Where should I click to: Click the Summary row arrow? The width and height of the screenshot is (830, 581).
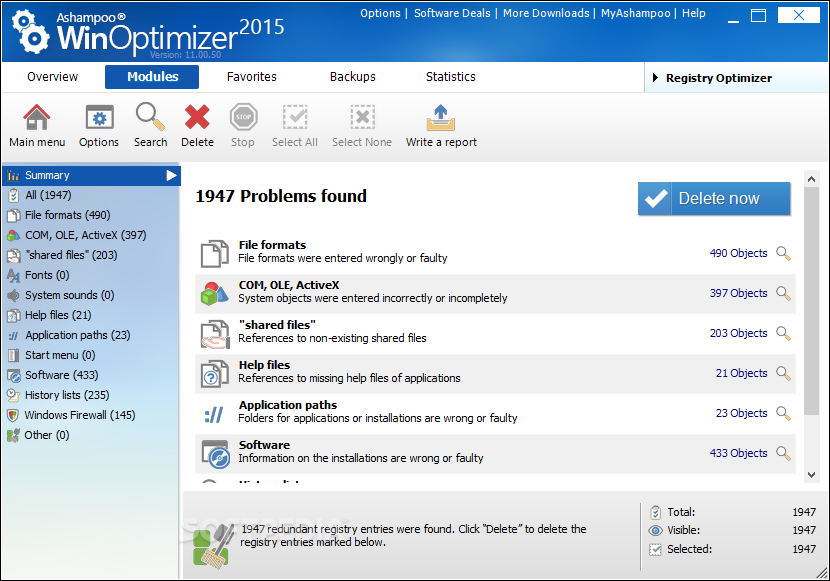coord(171,175)
